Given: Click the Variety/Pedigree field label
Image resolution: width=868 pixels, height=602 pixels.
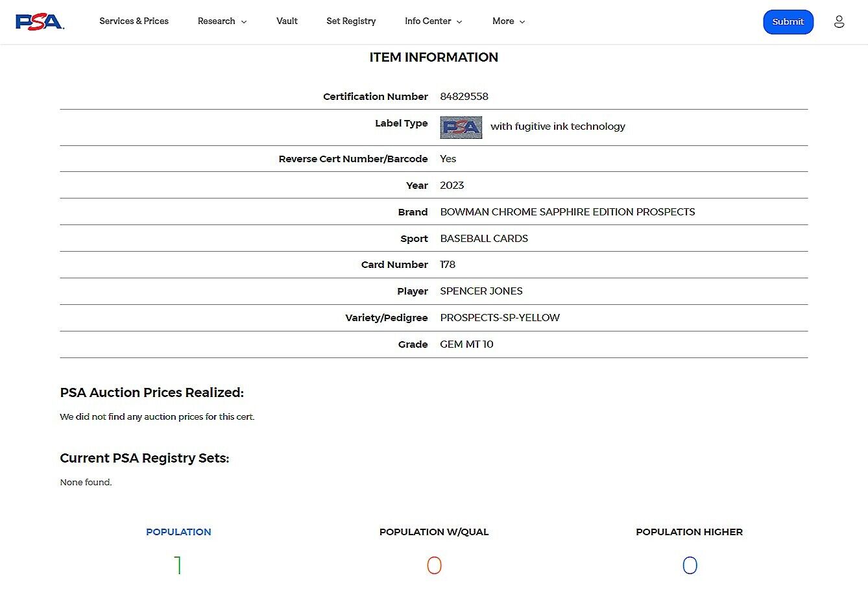Looking at the screenshot, I should coord(386,318).
